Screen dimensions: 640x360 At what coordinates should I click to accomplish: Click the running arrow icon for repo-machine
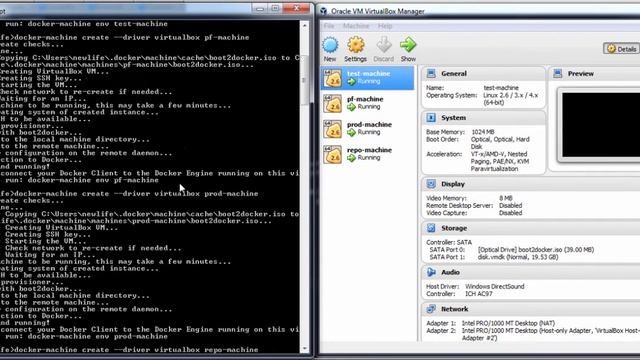[x=351, y=158]
